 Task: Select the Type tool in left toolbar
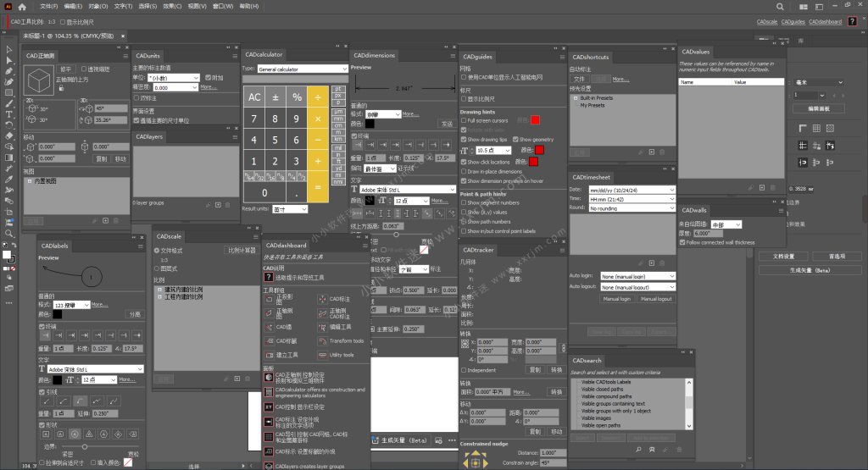tap(8, 114)
